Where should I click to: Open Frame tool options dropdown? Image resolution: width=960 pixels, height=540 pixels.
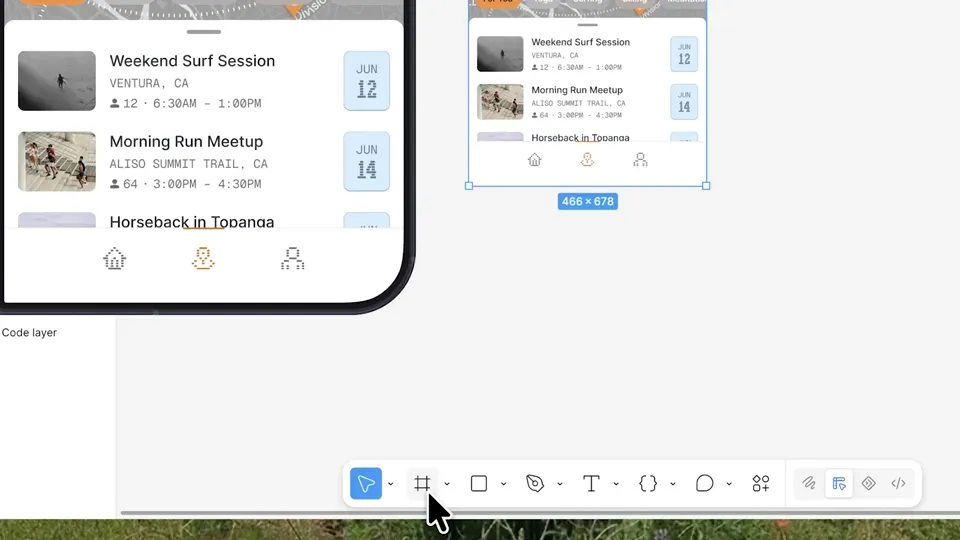447,484
